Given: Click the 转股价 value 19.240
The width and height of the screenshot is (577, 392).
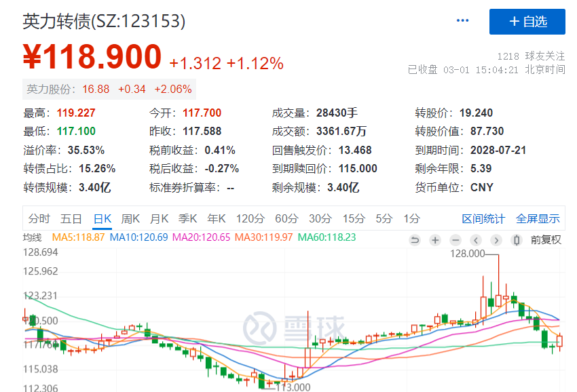Looking at the screenshot, I should click(x=476, y=113).
